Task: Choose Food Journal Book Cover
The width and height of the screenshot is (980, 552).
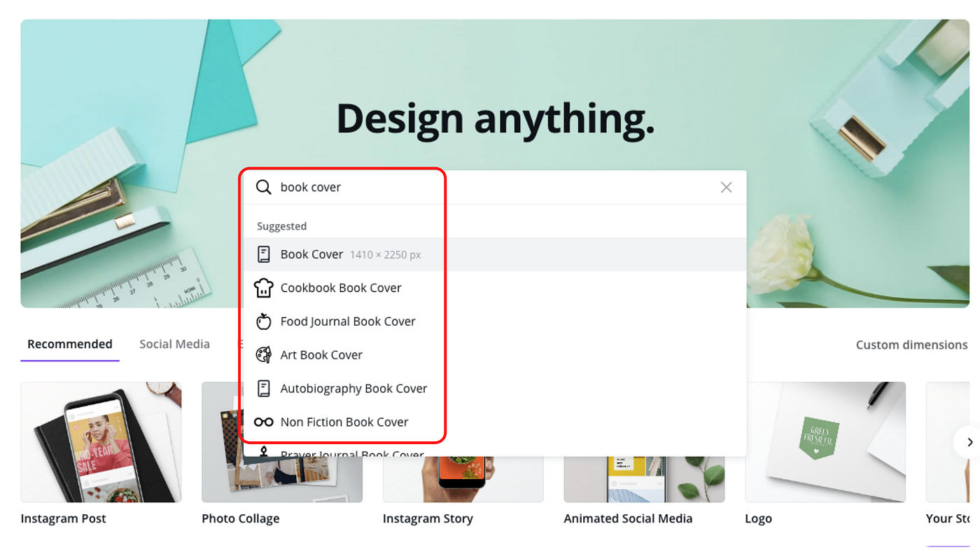Action: (x=494, y=322)
